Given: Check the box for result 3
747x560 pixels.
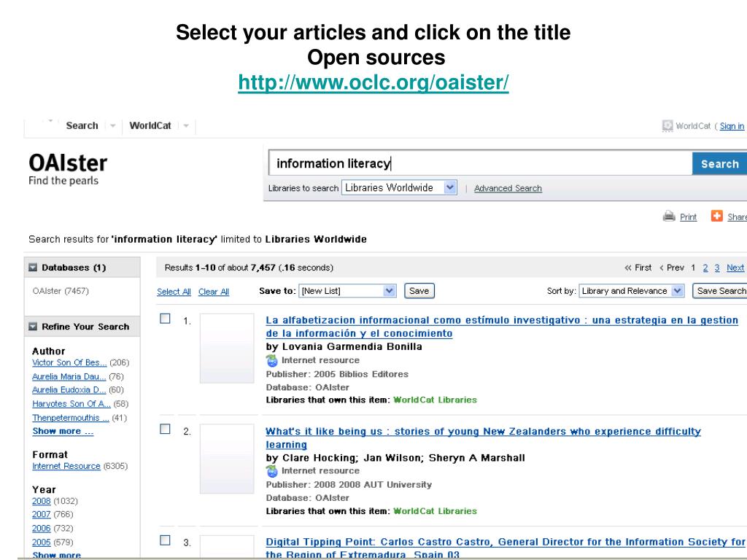Looking at the screenshot, I should click(x=165, y=540).
